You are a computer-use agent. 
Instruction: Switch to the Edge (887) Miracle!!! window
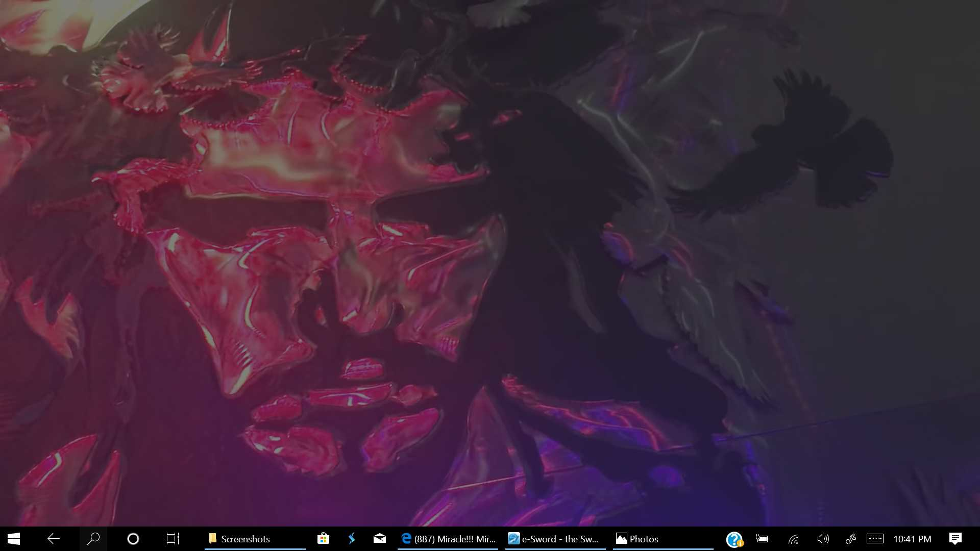tap(448, 539)
